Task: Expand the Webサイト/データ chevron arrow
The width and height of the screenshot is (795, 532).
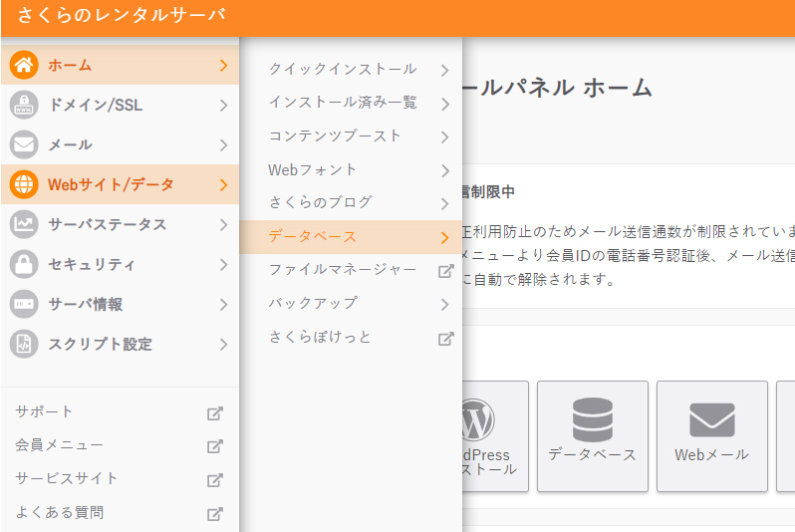Action: pyautogui.click(x=223, y=185)
